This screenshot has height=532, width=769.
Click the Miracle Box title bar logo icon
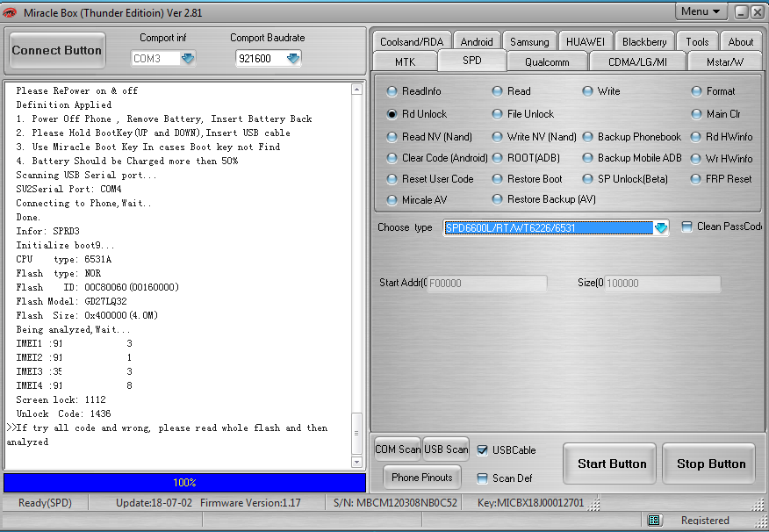point(10,12)
